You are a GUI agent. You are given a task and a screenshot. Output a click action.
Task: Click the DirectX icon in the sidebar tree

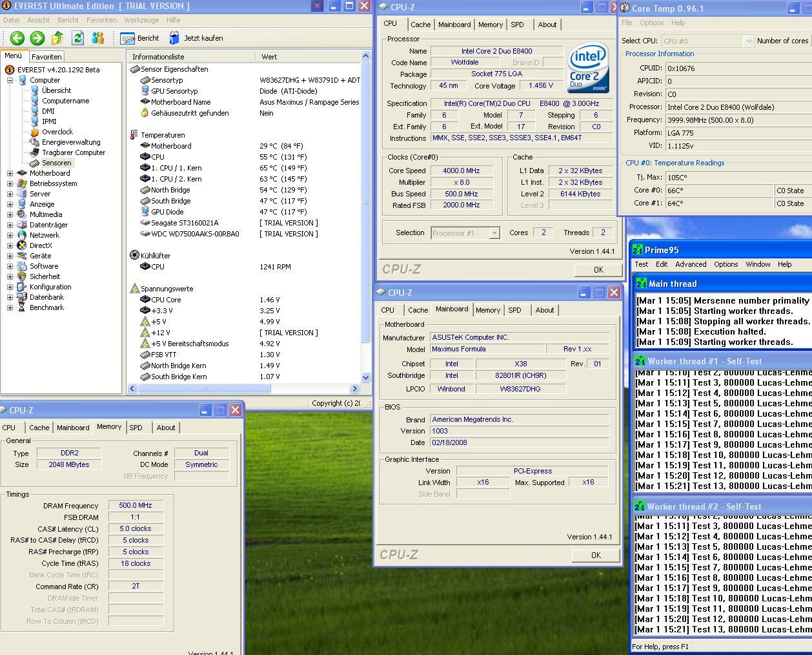click(22, 245)
